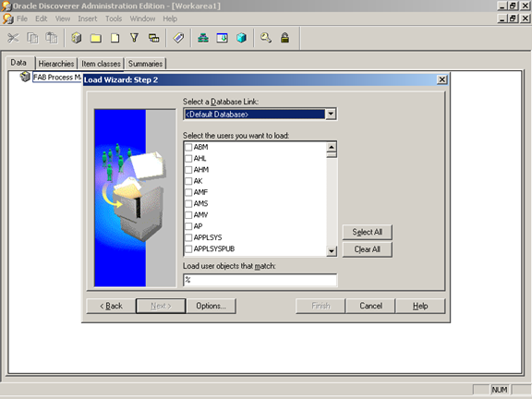Viewport: 532px width, 399px height.
Task: Switch to the Item classes tab
Action: (101, 64)
